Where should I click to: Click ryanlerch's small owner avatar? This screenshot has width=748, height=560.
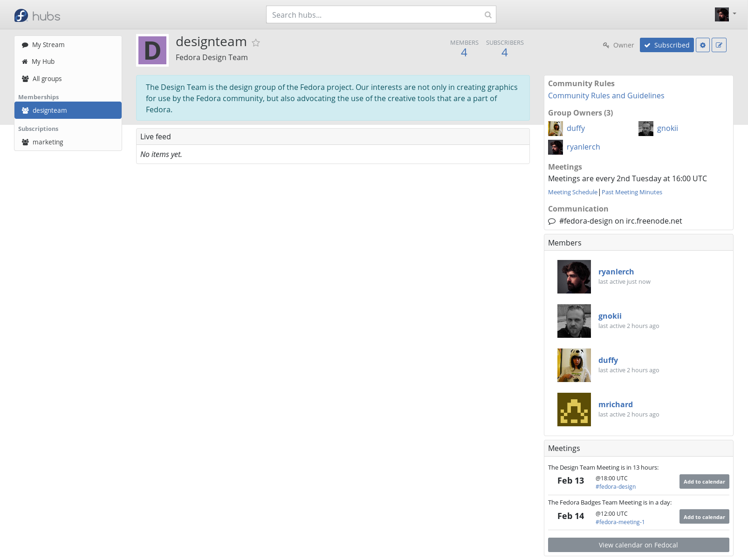coord(556,147)
